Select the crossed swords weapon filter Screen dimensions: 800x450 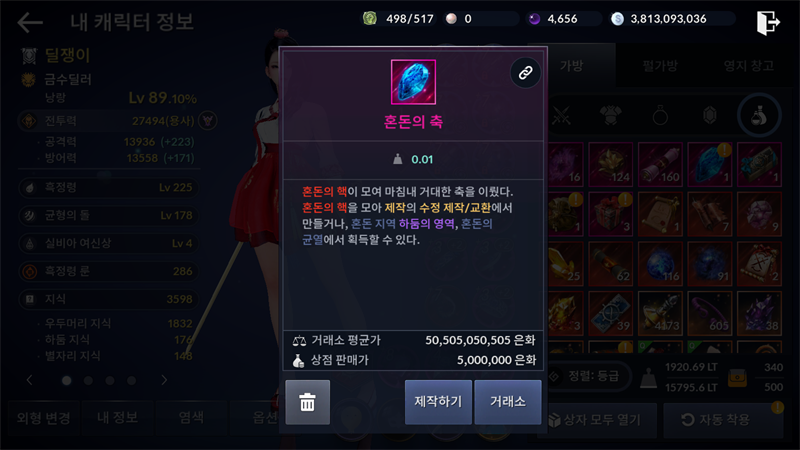point(561,116)
